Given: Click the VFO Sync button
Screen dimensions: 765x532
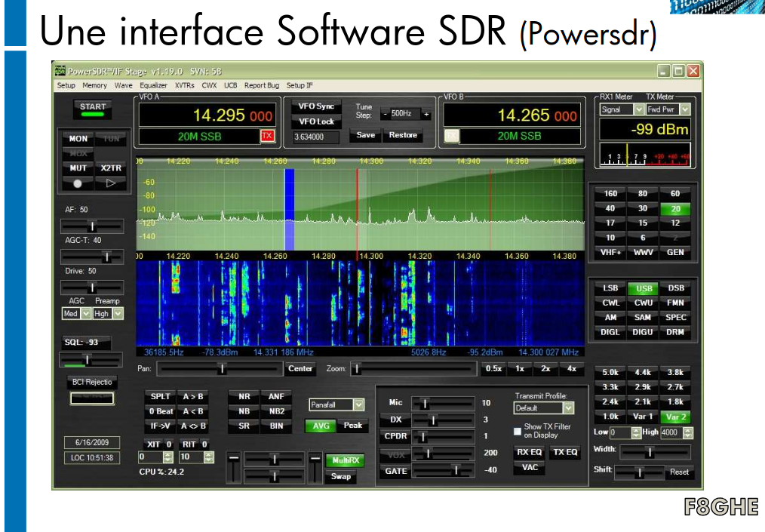Looking at the screenshot, I should 316,107.
